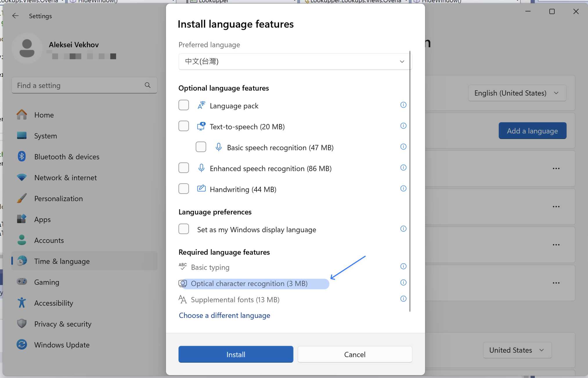Click the Basic typing feature label
The width and height of the screenshot is (588, 378).
click(x=210, y=267)
